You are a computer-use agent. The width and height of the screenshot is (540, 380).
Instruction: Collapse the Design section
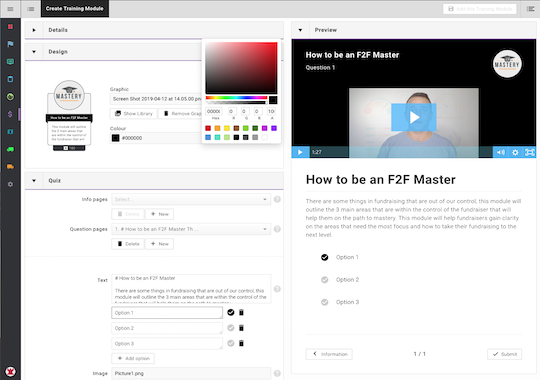click(34, 52)
